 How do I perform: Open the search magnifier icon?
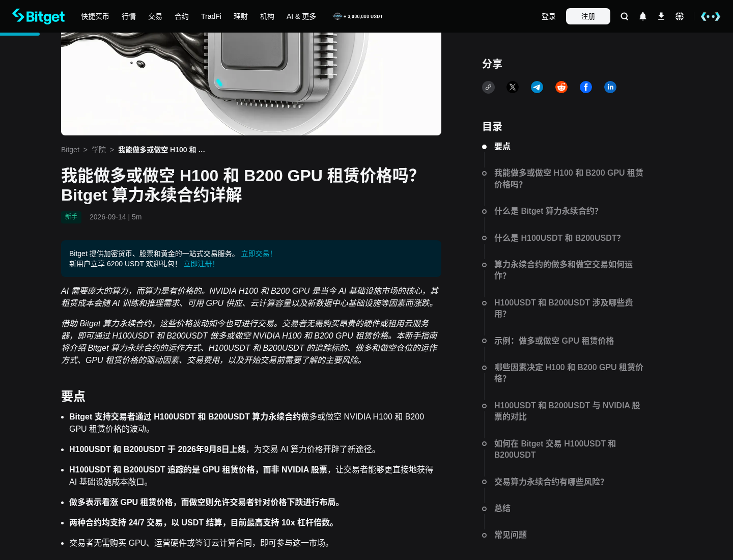tap(625, 16)
